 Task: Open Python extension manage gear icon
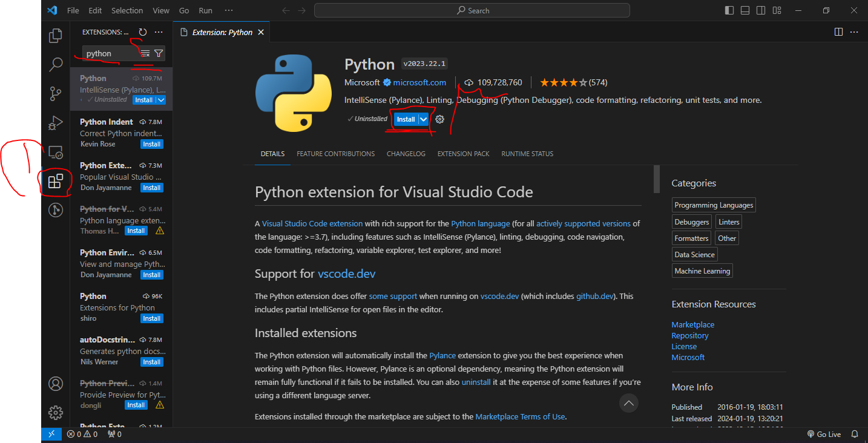pyautogui.click(x=440, y=119)
